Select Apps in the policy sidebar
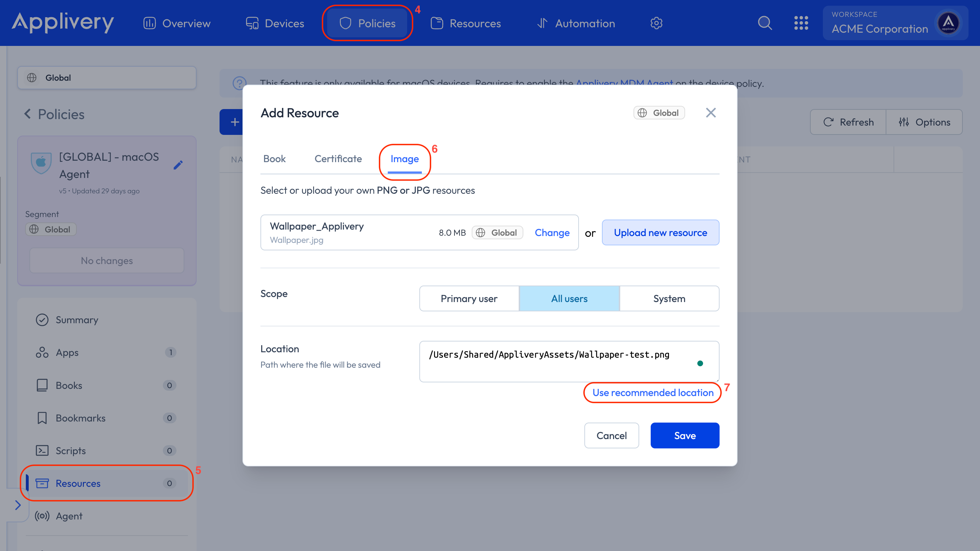The height and width of the screenshot is (551, 980). point(67,352)
